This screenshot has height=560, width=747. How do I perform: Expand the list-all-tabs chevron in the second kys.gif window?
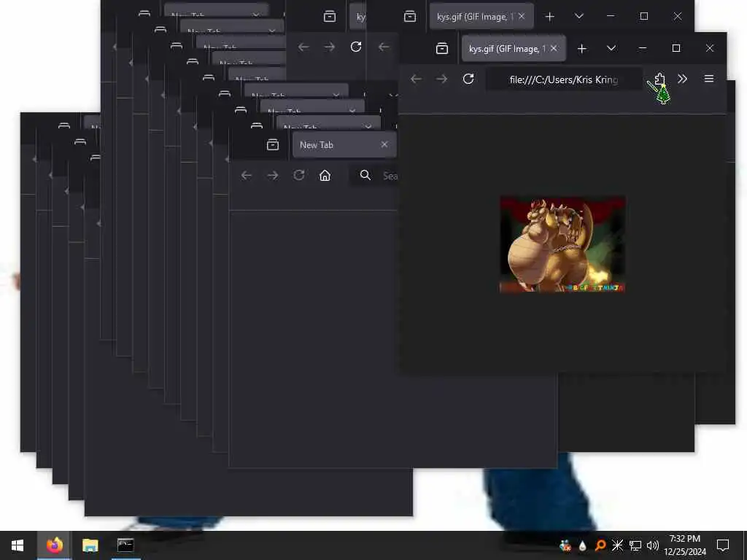tap(578, 16)
